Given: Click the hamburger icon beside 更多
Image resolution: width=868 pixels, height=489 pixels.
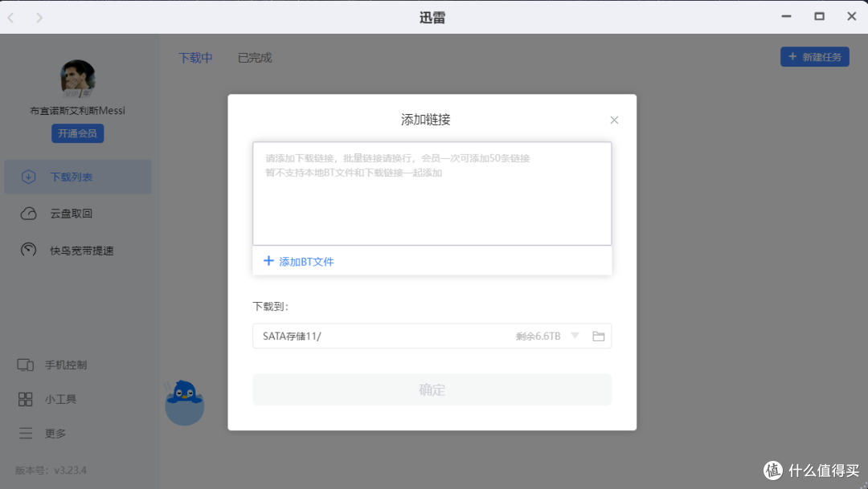Looking at the screenshot, I should (x=26, y=433).
